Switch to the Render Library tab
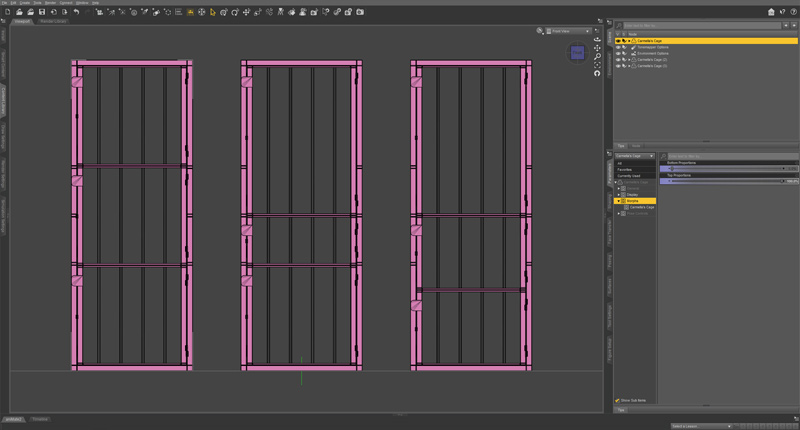This screenshot has height=430, width=800. tap(53, 21)
